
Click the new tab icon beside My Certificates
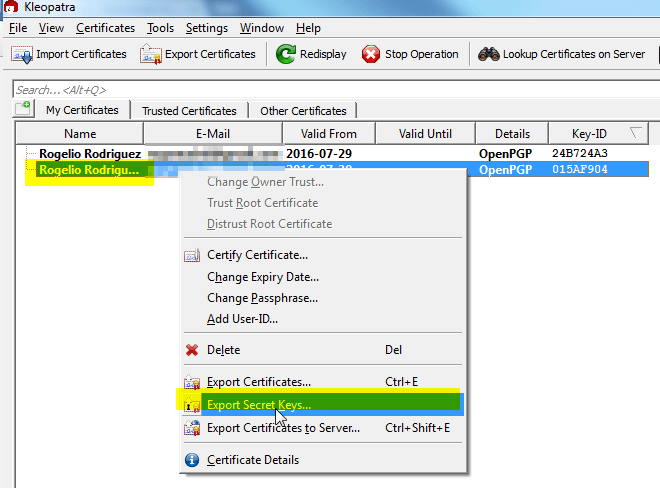[x=22, y=109]
